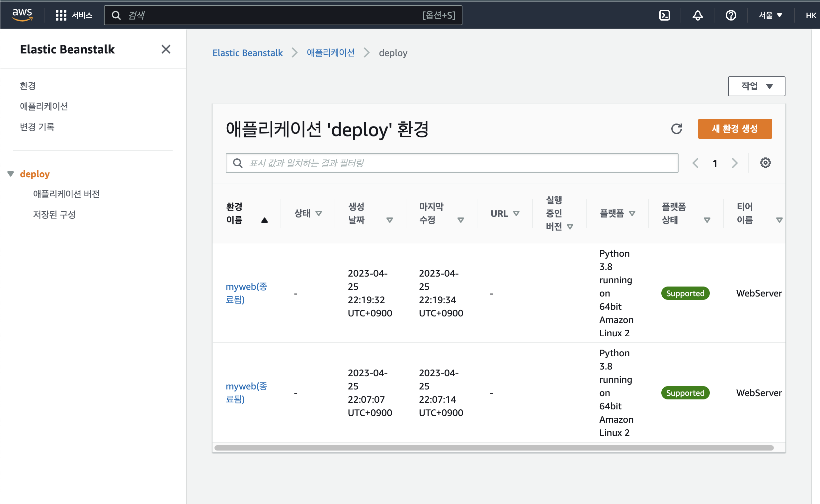The image size is (820, 504).
Task: Click the deploy breadcrumb text
Action: click(393, 53)
